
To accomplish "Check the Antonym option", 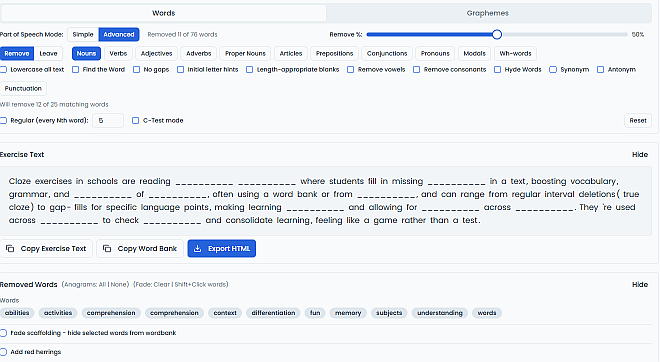I will coord(601,69).
